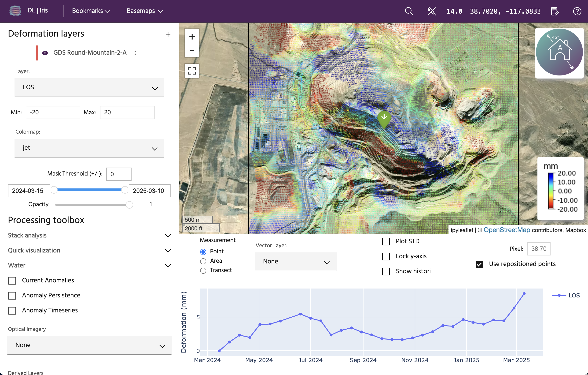Open GDS Round-Mountain-2-A layer options menu

point(135,53)
